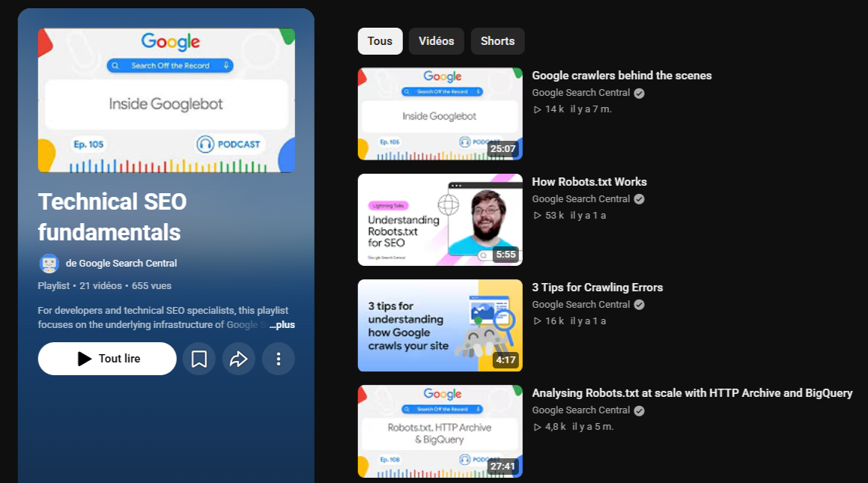Open video 'Google crawlers behind the scenes'

pos(622,75)
